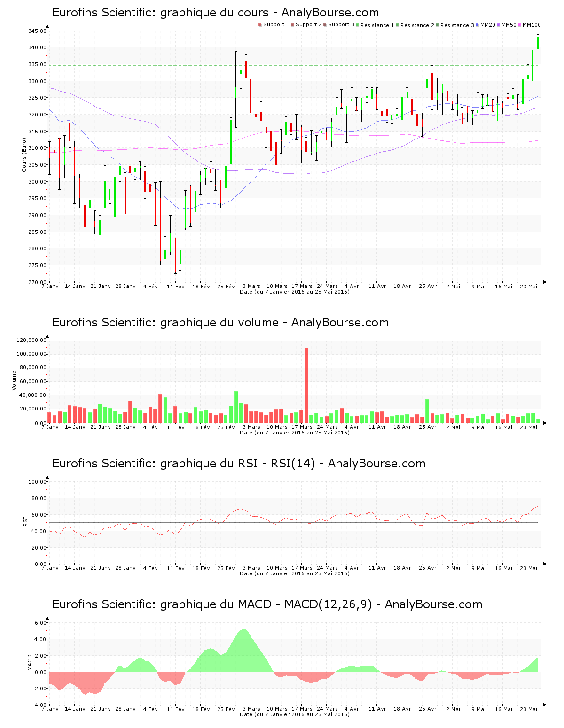Image resolution: width=564 pixels, height=728 pixels.
Task: Click the 340.00 price axis value
Action: pos(37,47)
